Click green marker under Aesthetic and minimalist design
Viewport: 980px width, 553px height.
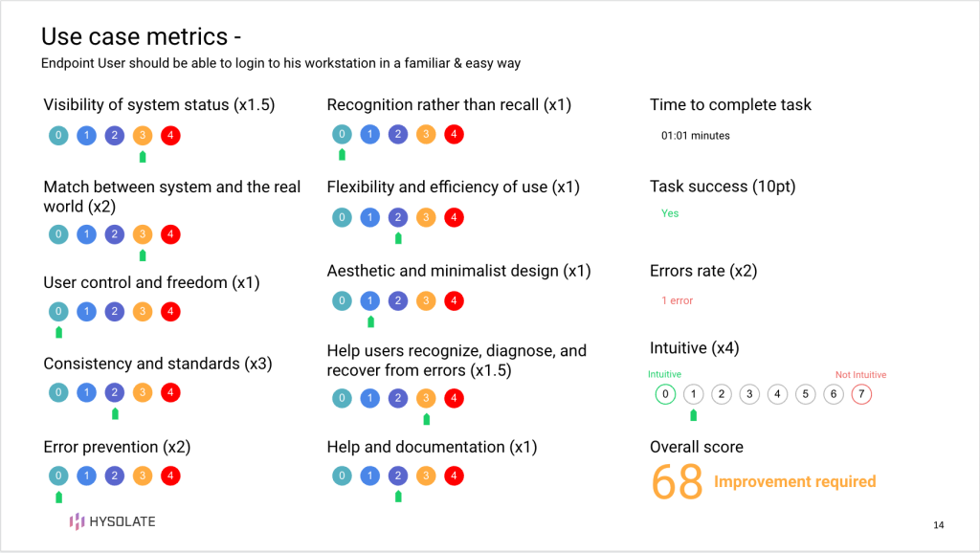click(370, 322)
